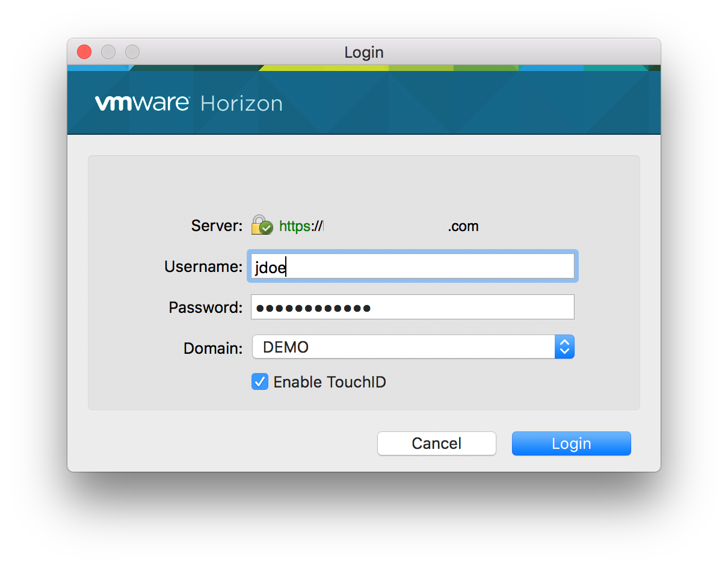
Task: Uncheck the Enable TouchID checkbox
Action: tap(260, 381)
